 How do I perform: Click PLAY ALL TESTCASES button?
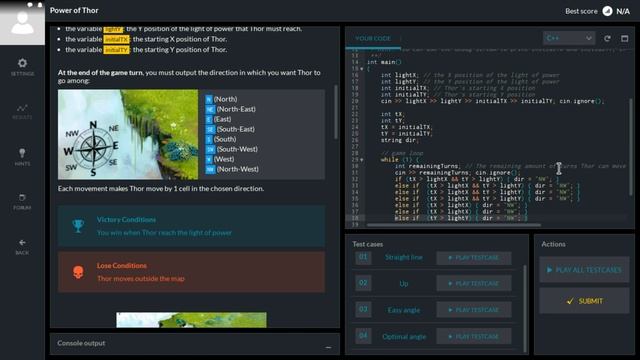pyautogui.click(x=584, y=270)
